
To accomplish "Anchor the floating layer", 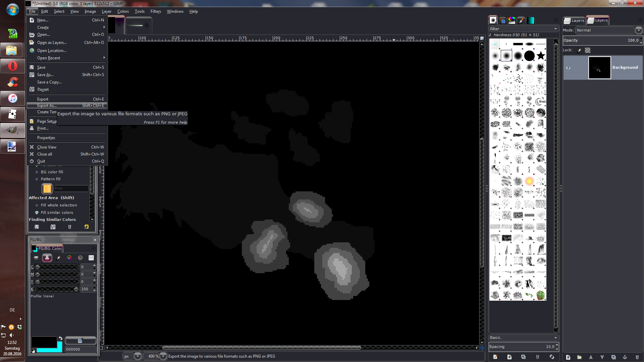I will pyautogui.click(x=625, y=357).
